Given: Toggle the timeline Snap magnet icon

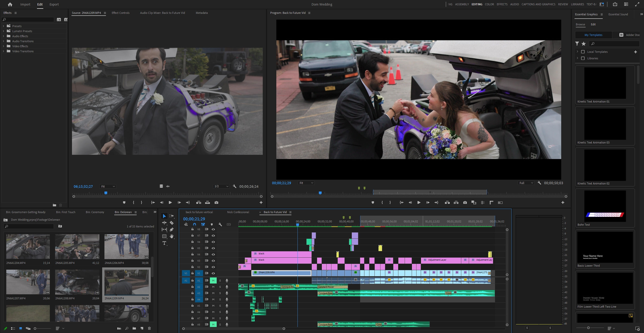Looking at the screenshot, I should point(195,224).
